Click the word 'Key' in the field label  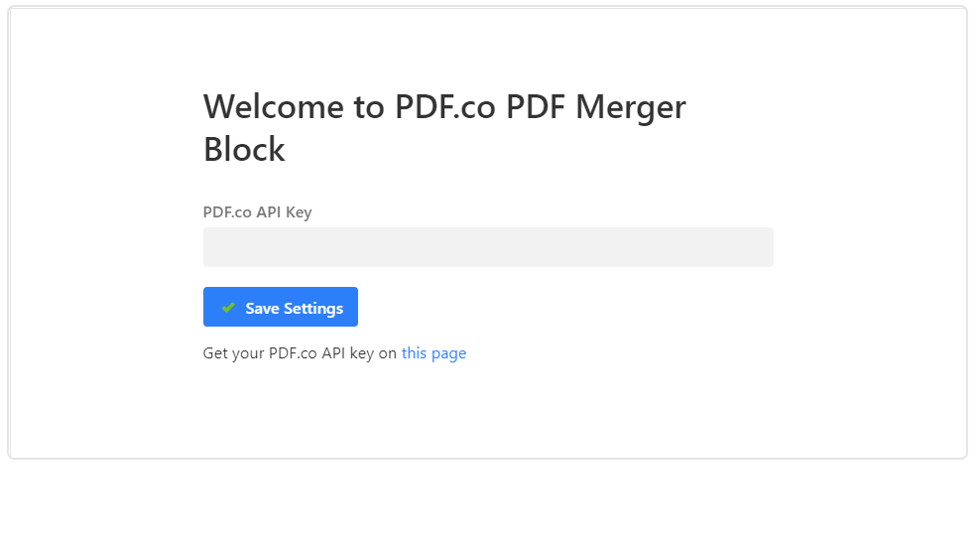[x=299, y=212]
